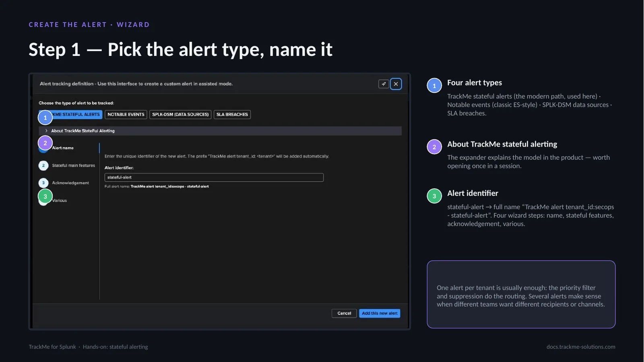644x362 pixels.
Task: Click the Acknowledgement step 3 circle icon
Action: (x=43, y=183)
